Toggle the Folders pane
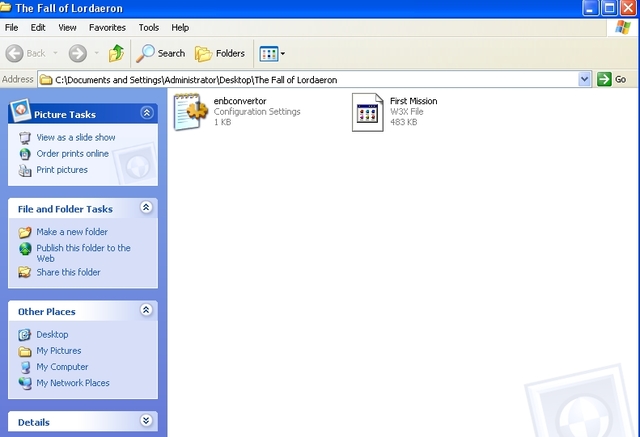 click(x=220, y=53)
